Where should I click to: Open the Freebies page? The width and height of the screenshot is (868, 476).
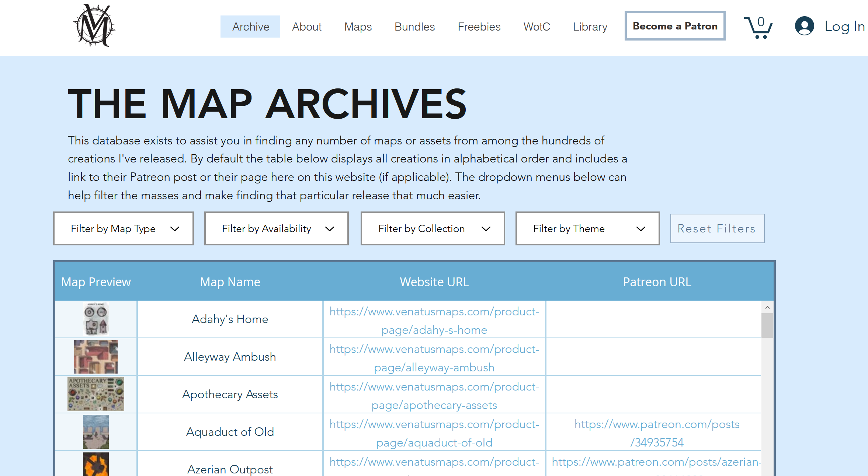pos(479,27)
